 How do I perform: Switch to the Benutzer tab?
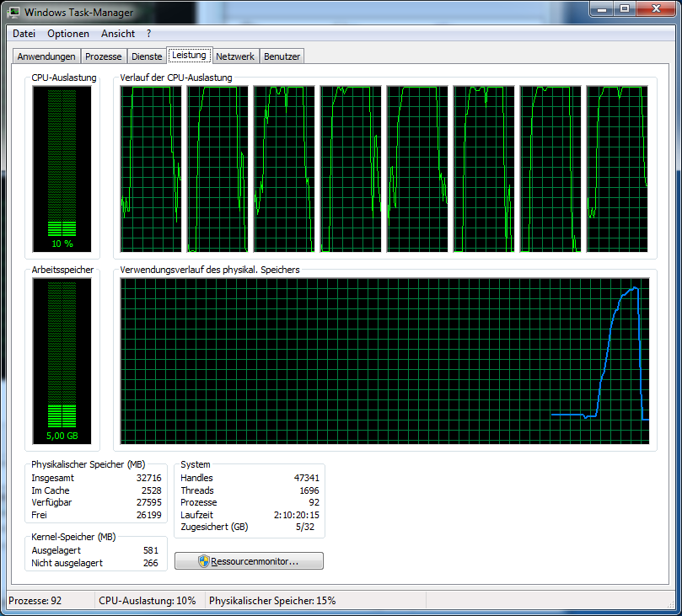click(x=282, y=56)
